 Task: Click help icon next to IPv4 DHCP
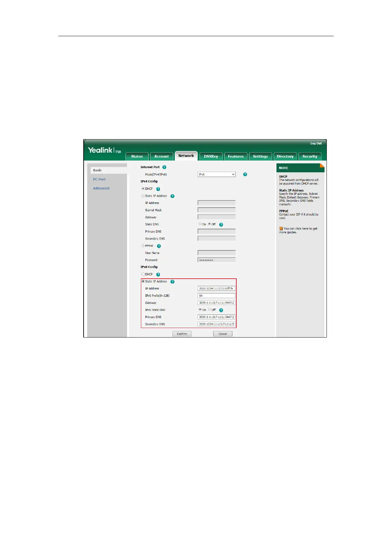[x=158, y=189]
